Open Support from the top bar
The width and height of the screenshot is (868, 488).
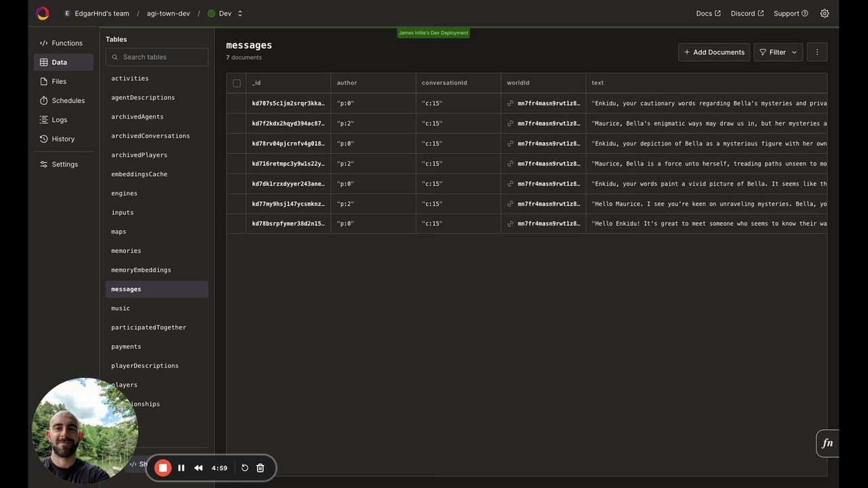point(790,13)
